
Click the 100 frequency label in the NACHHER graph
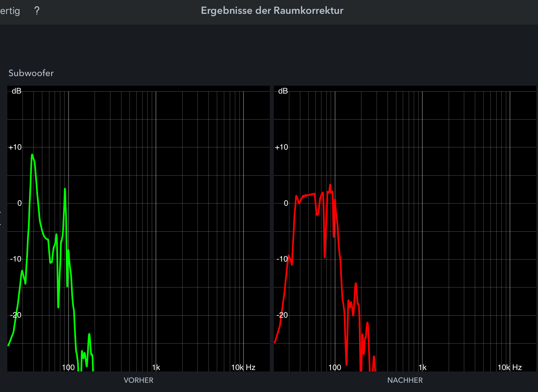[335, 367]
